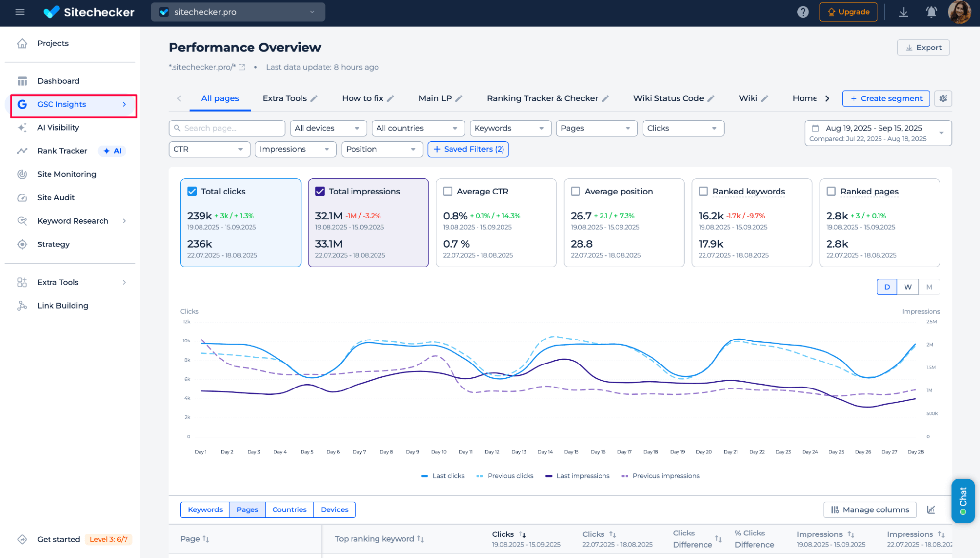
Task: Open the CTR filter dropdown
Action: coord(209,149)
